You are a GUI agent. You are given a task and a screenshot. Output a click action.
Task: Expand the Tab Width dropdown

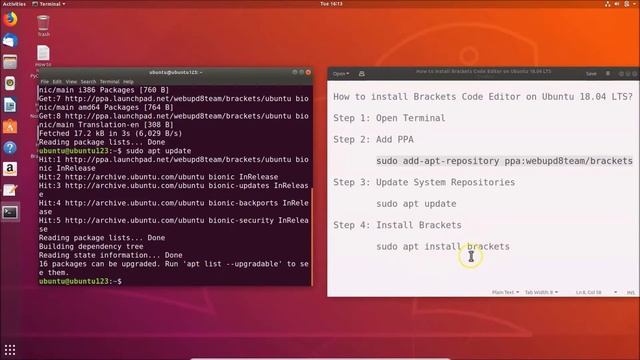coord(541,292)
